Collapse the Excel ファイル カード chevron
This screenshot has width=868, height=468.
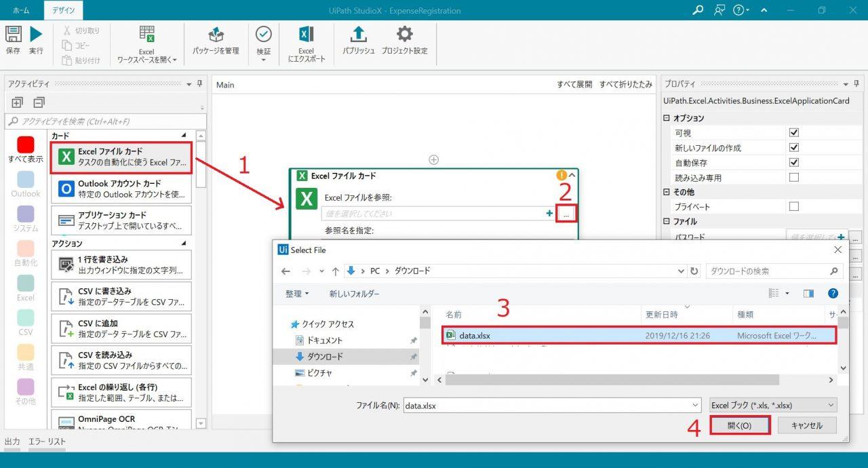(572, 176)
